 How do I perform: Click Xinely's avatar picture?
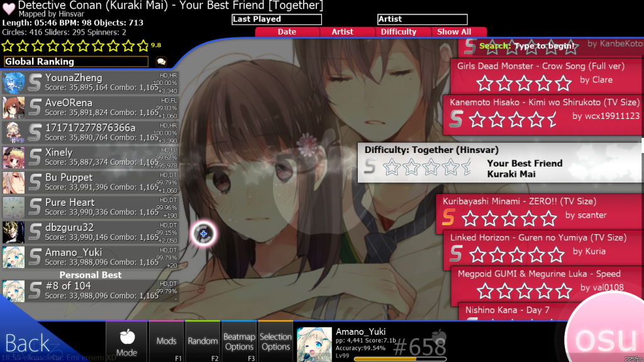coord(14,158)
